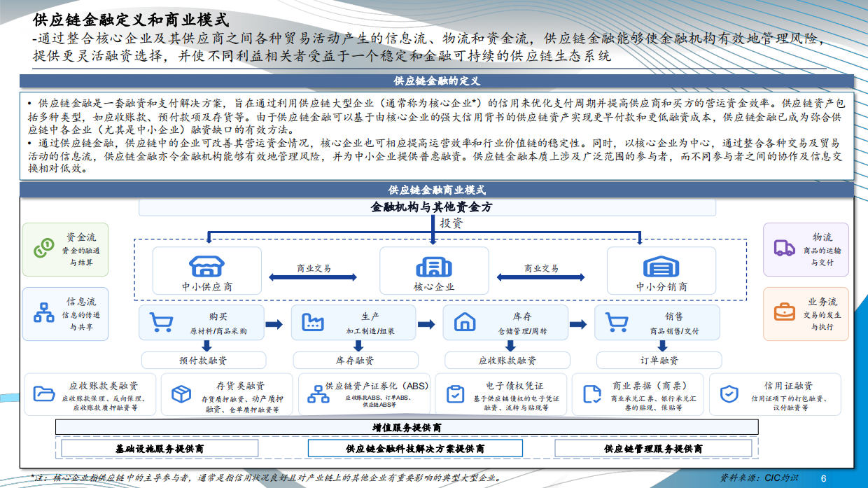
Task: Click the 电子债权凭证 heading
Action: [515, 386]
